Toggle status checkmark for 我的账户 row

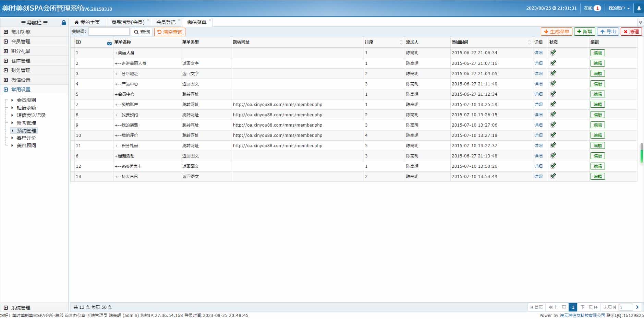553,104
